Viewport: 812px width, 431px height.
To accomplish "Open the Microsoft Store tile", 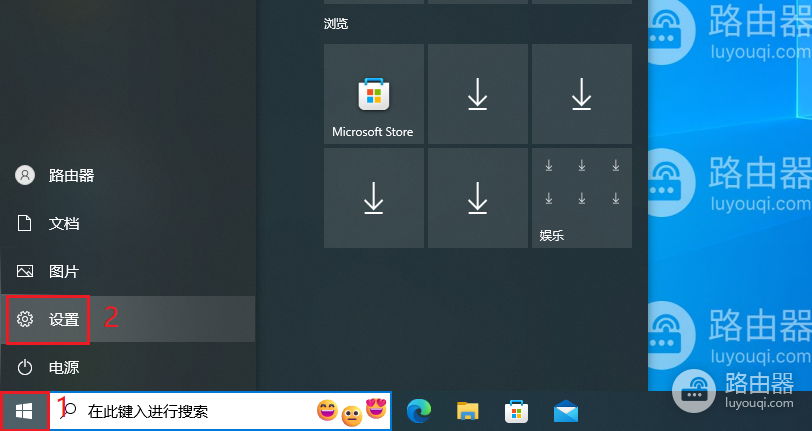I will (x=374, y=94).
